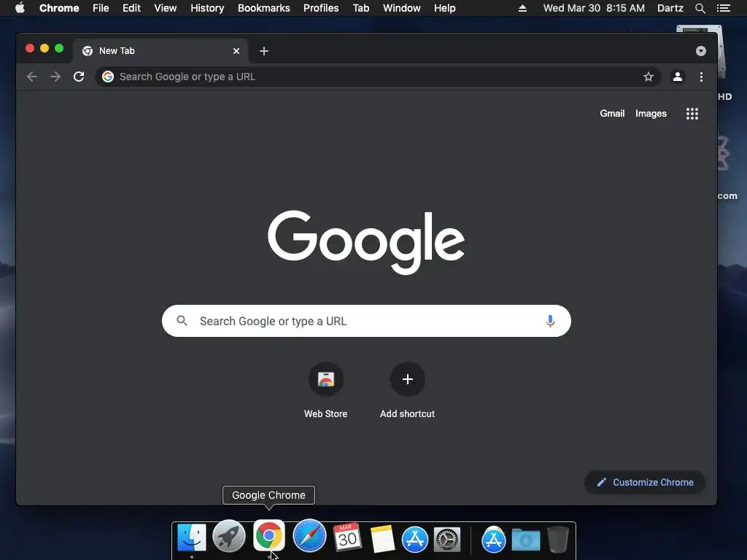Click Google Chrome in the Dock
The height and width of the screenshot is (560, 747).
click(x=268, y=535)
